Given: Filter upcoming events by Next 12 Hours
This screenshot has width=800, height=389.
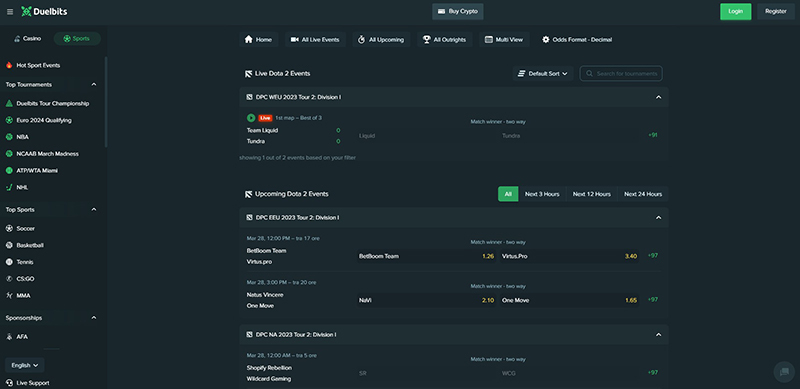Looking at the screenshot, I should point(592,194).
